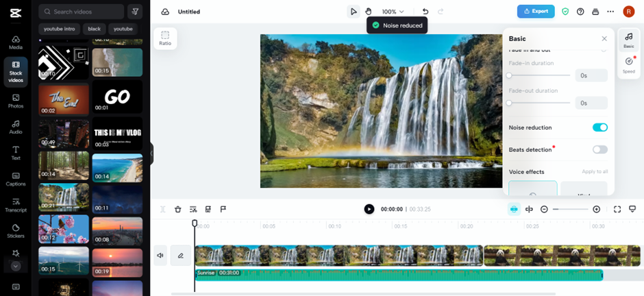Click the green shield security icon
This screenshot has width=644, height=296.
pyautogui.click(x=565, y=12)
